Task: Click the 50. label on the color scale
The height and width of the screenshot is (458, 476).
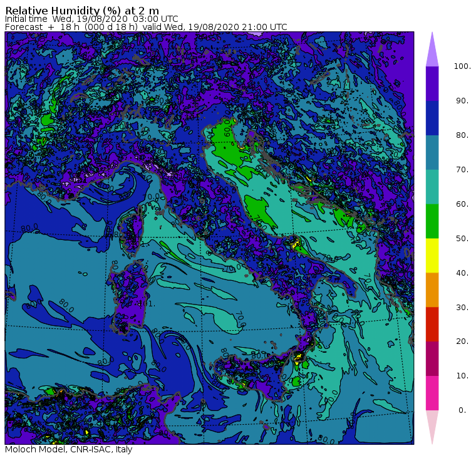Action: click(x=462, y=239)
